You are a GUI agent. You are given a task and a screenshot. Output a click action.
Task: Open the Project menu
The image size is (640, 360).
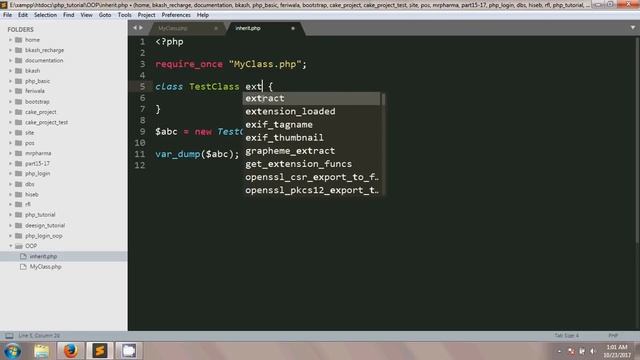pos(147,15)
